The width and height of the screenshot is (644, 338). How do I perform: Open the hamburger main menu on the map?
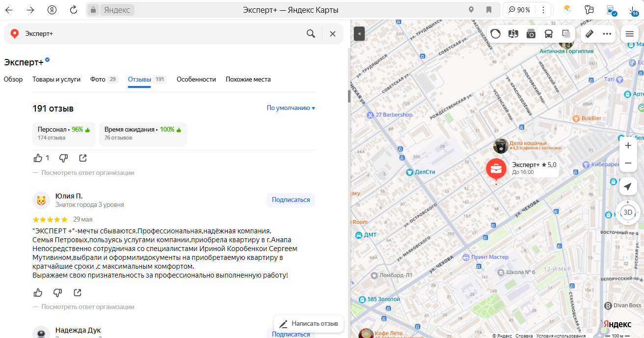[629, 34]
